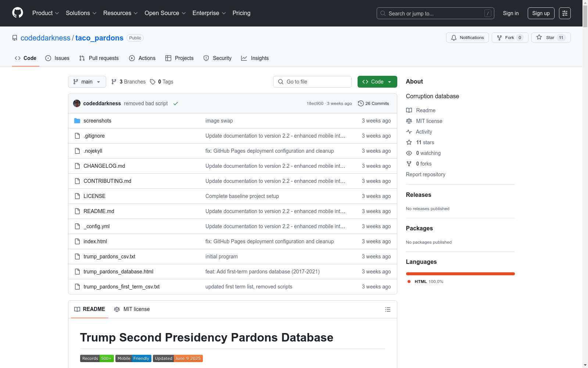
Task: Click the watching eye icon
Action: coord(409,153)
